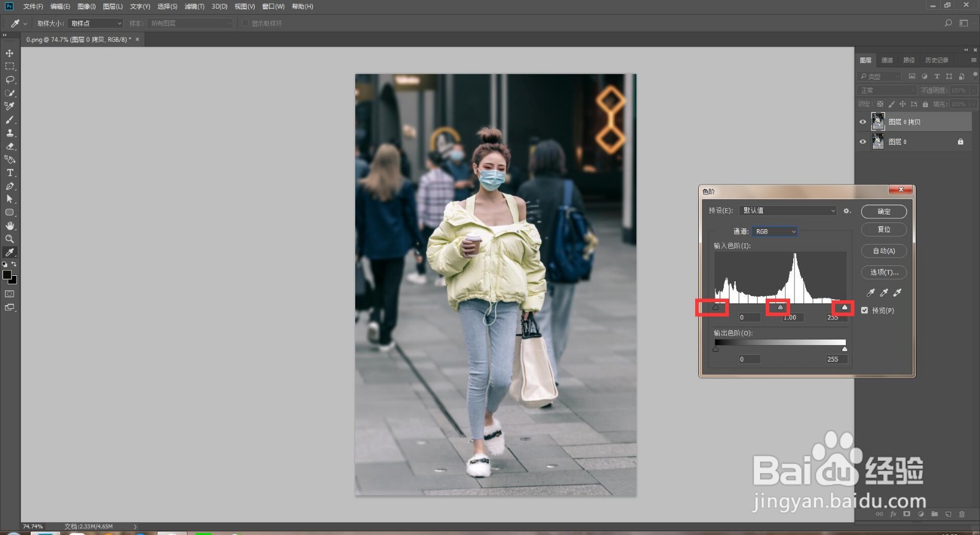Open the 预设 preset dropdown
Screen dimensions: 980x535
[788, 211]
